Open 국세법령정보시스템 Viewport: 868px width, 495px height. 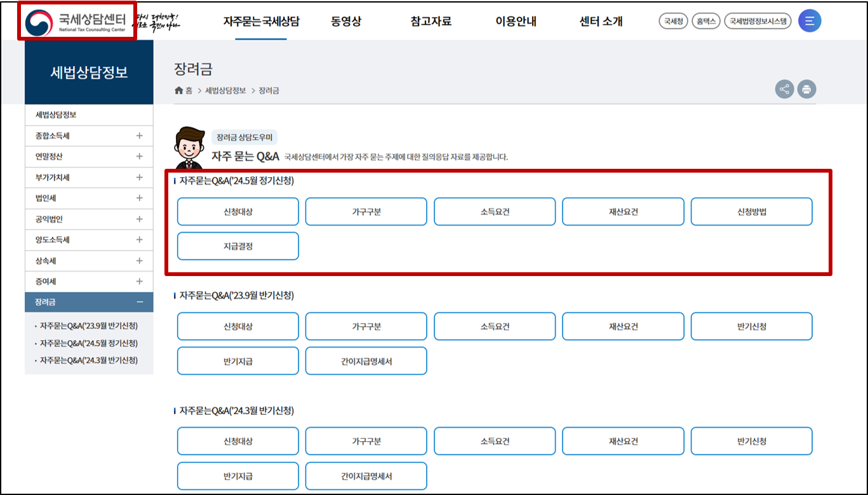pyautogui.click(x=758, y=20)
